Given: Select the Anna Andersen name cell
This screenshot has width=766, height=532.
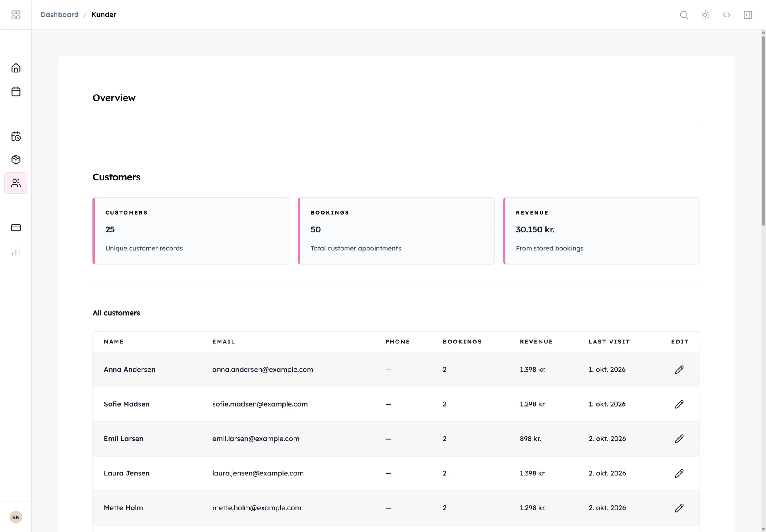Looking at the screenshot, I should 130,369.
